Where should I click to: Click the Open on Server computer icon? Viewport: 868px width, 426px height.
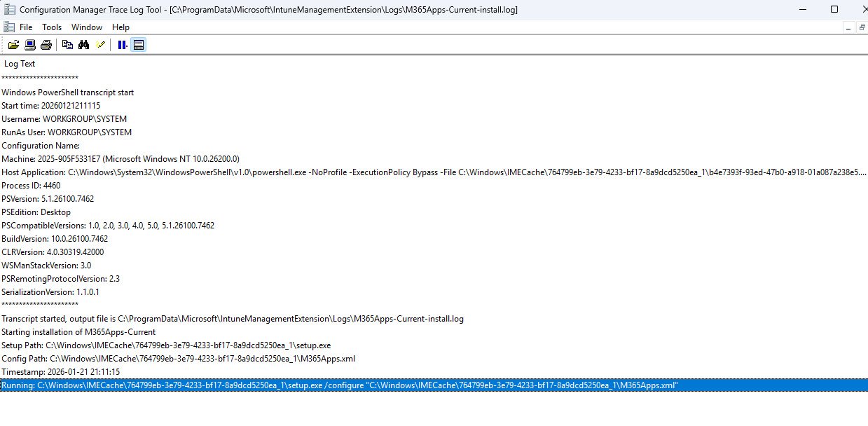coord(30,45)
